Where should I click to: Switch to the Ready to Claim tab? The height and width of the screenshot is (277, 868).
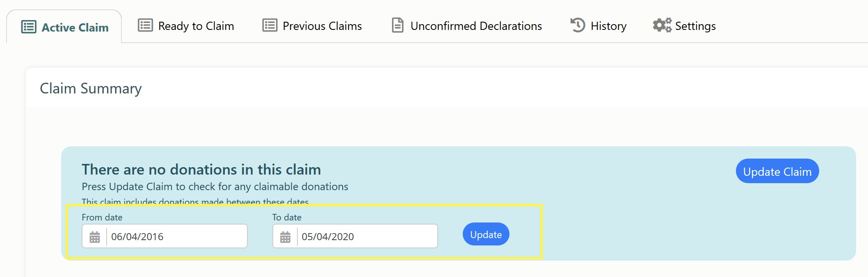pyautogui.click(x=196, y=26)
